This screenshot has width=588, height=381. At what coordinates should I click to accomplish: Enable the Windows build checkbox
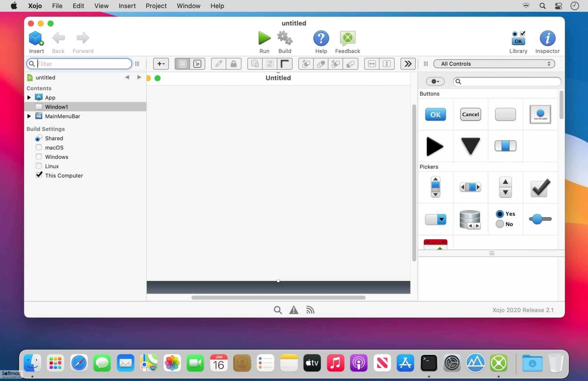tap(38, 157)
